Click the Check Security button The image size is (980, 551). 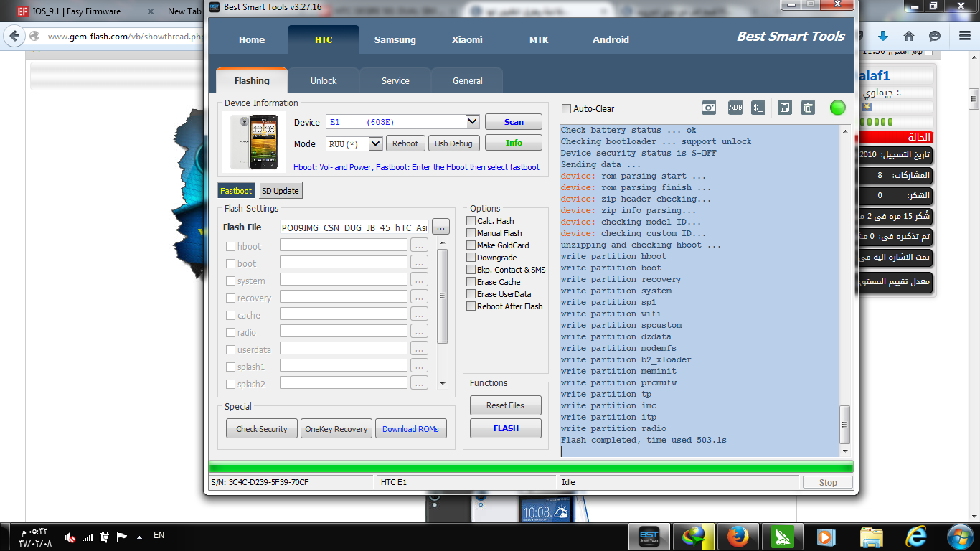click(262, 429)
